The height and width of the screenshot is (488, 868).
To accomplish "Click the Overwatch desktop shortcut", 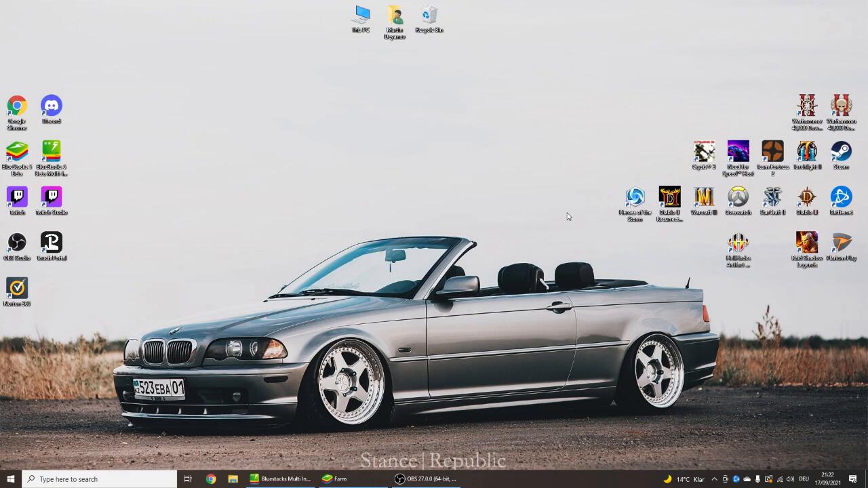I will tap(738, 199).
